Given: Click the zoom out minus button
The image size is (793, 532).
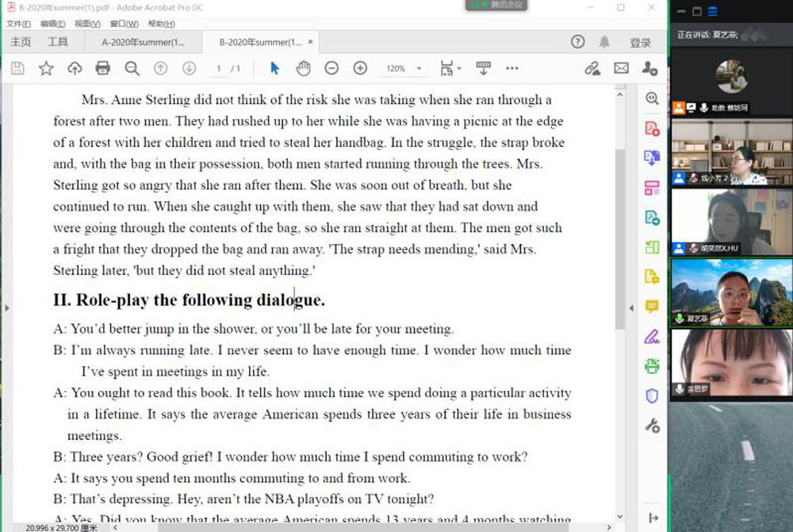Looking at the screenshot, I should pyautogui.click(x=331, y=69).
